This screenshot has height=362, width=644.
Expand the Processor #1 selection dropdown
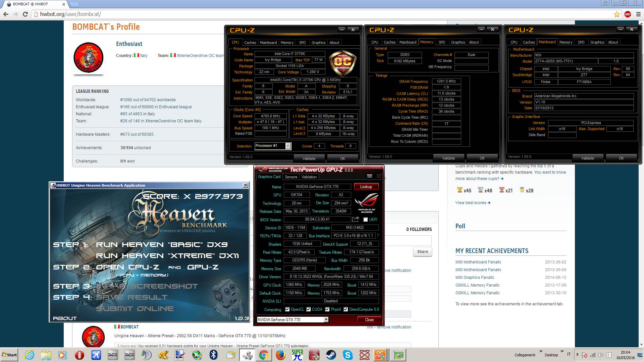[x=288, y=146]
